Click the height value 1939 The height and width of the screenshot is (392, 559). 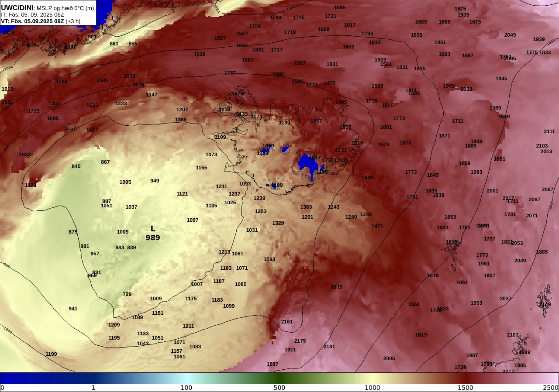click(x=539, y=39)
